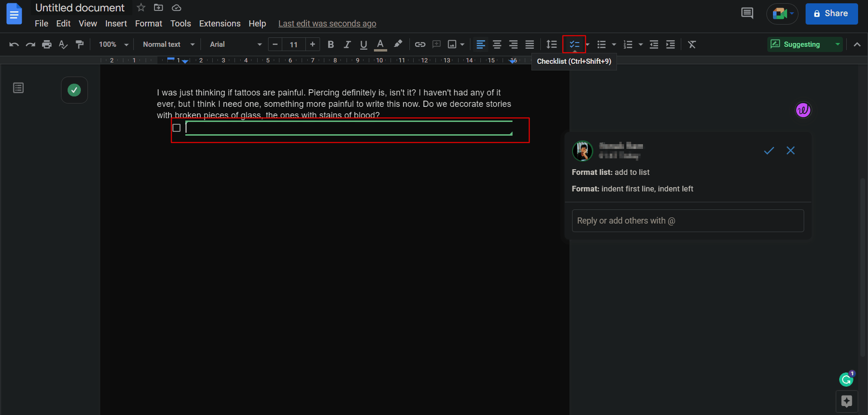Open the Extensions menu
868x415 pixels.
tap(220, 24)
